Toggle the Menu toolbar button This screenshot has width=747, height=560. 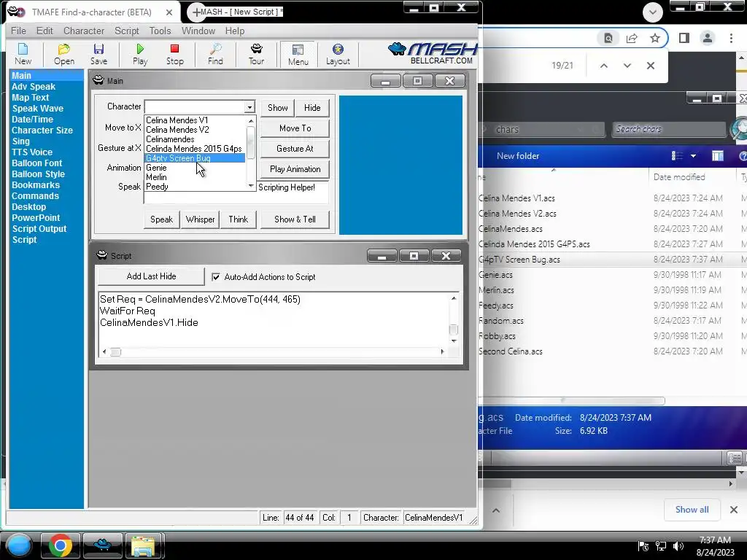[298, 54]
